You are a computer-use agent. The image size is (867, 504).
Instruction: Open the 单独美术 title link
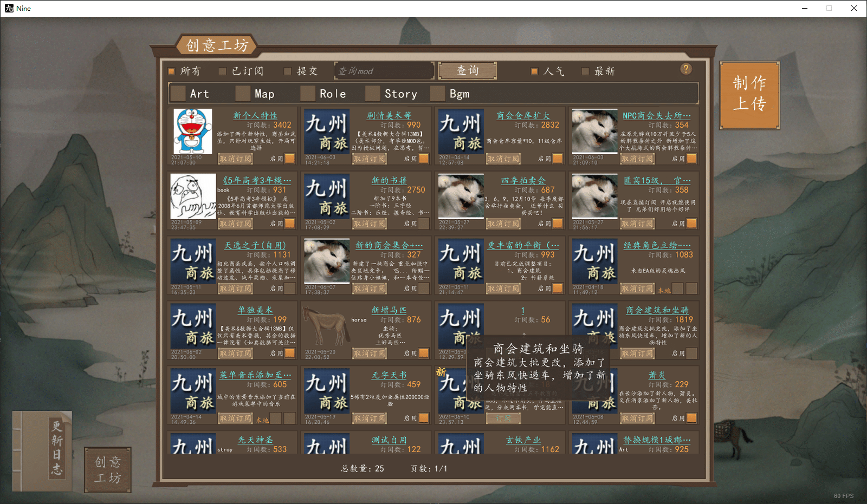(x=255, y=310)
